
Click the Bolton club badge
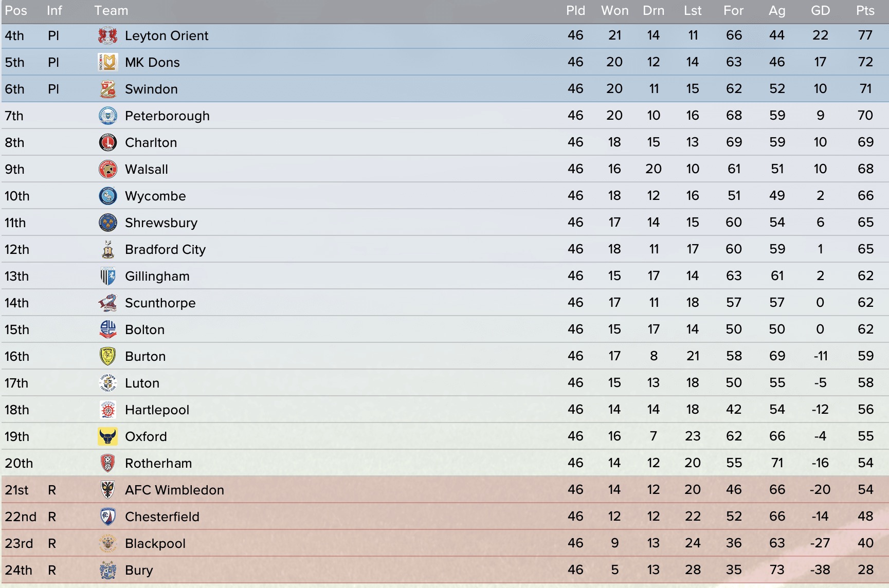pyautogui.click(x=108, y=329)
